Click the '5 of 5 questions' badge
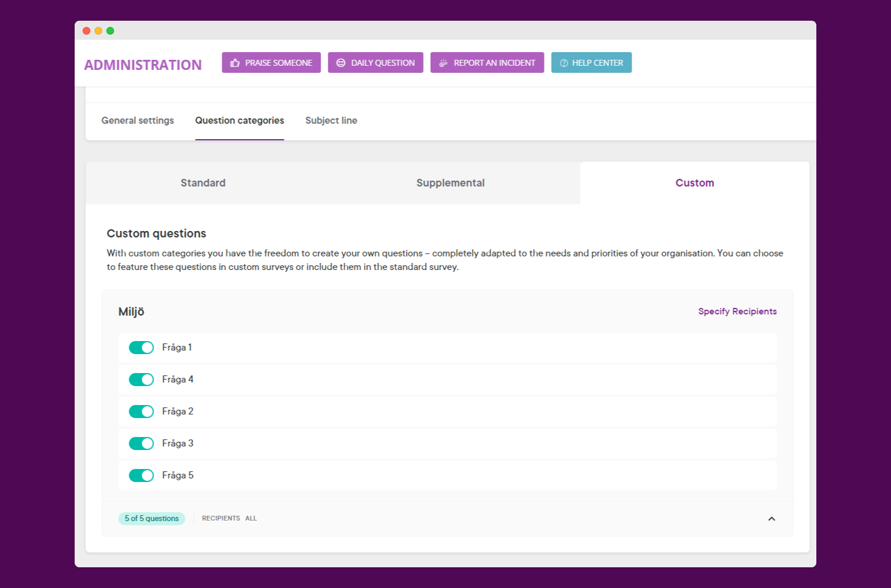This screenshot has height=588, width=891. pos(152,519)
